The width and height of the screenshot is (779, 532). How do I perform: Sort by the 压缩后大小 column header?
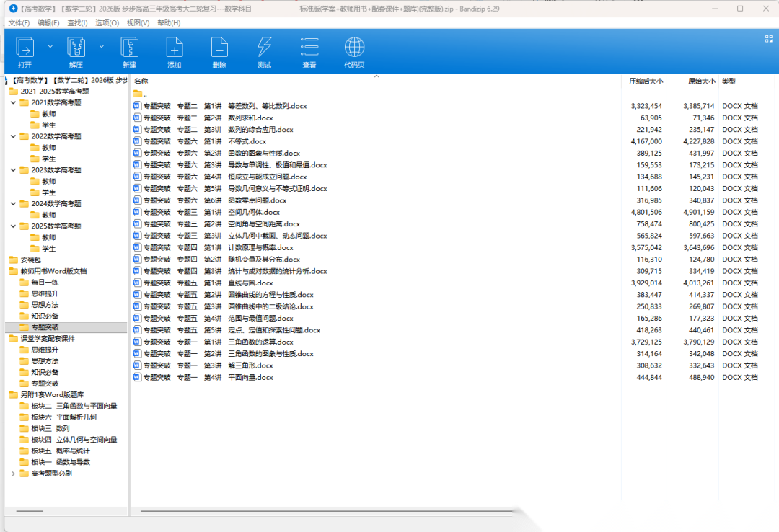[x=646, y=81]
